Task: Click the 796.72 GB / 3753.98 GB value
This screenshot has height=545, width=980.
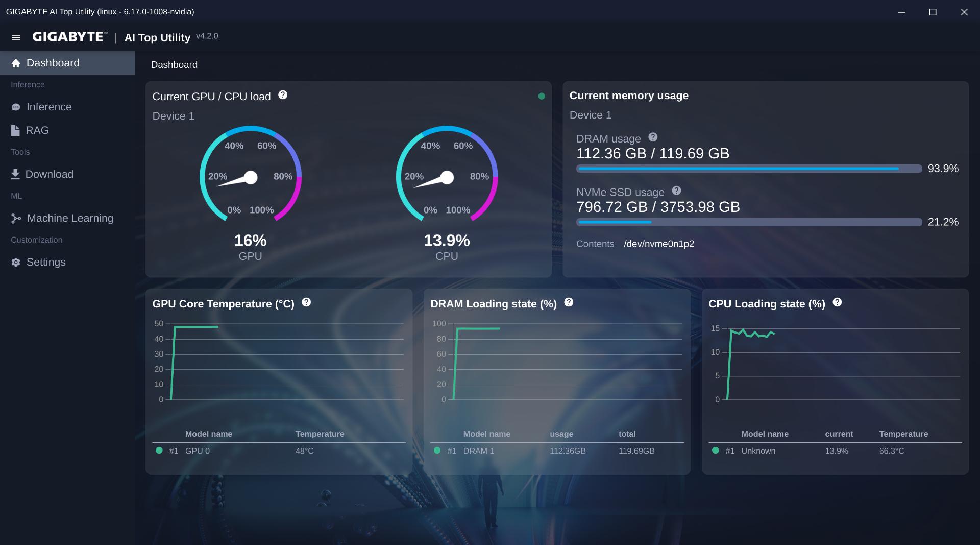Action: [658, 207]
